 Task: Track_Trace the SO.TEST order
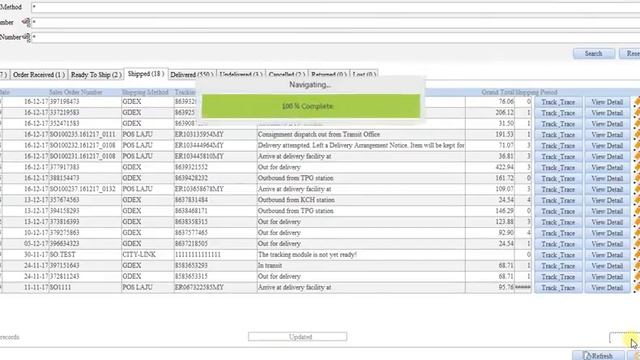point(558,255)
